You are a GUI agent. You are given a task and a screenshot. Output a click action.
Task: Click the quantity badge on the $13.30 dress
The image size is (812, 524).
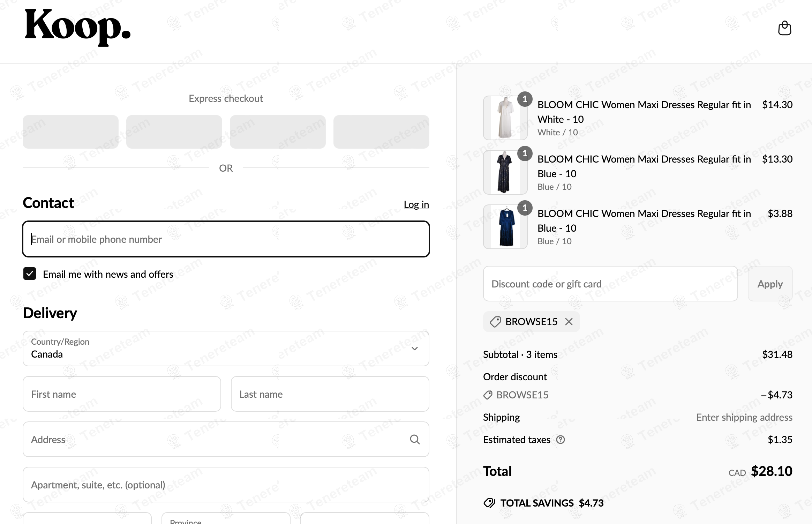click(525, 154)
